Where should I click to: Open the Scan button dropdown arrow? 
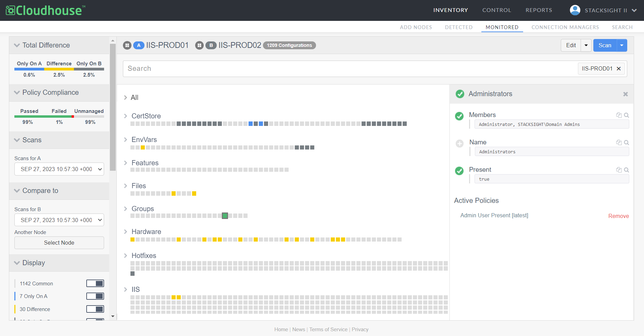(x=622, y=46)
